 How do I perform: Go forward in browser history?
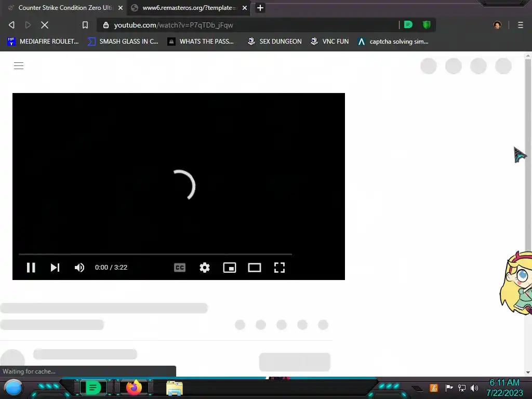tap(28, 25)
